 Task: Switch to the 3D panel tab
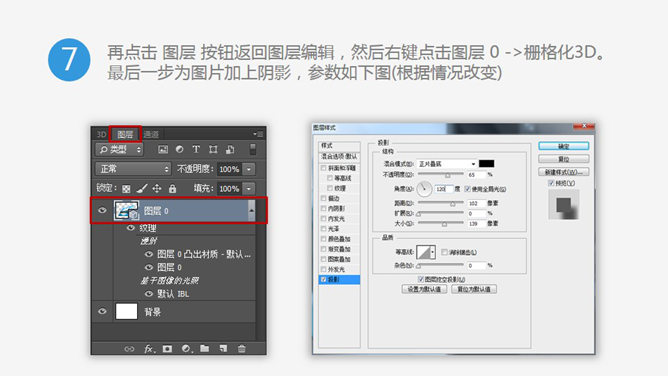click(x=101, y=135)
